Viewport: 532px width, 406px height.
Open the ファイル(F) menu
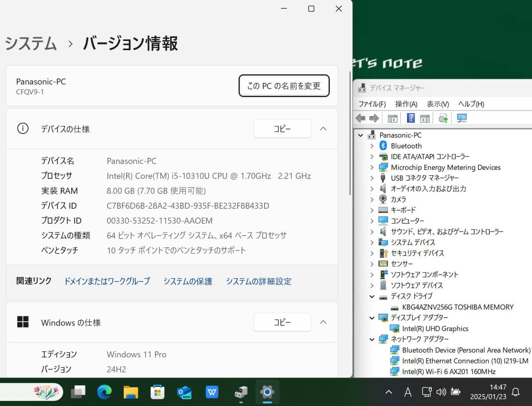372,104
